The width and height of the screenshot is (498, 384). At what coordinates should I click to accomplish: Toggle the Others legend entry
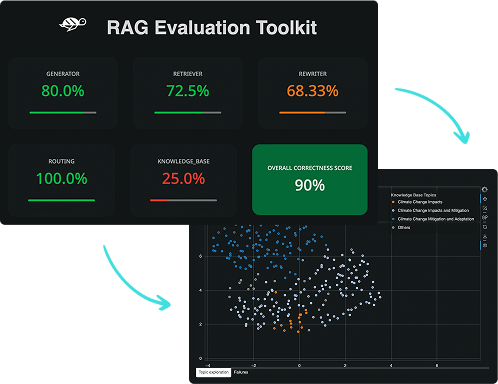coord(401,228)
